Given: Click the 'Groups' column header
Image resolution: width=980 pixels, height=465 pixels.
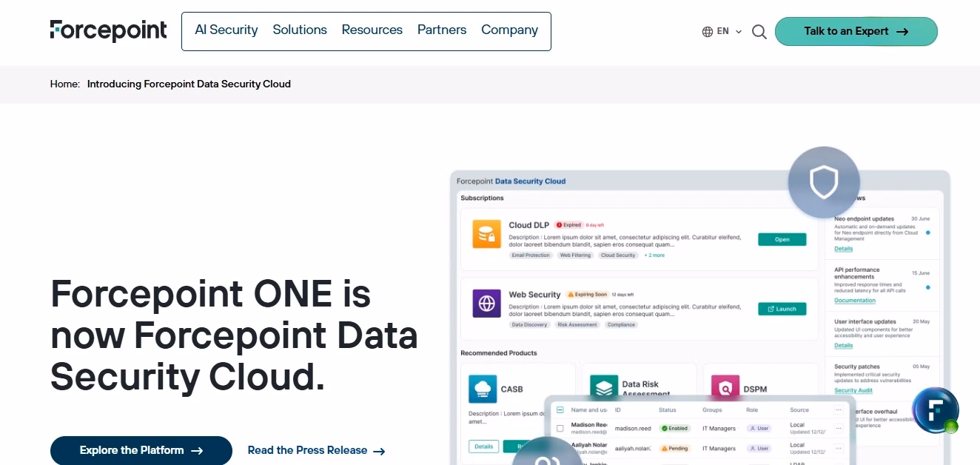Looking at the screenshot, I should tap(712, 409).
